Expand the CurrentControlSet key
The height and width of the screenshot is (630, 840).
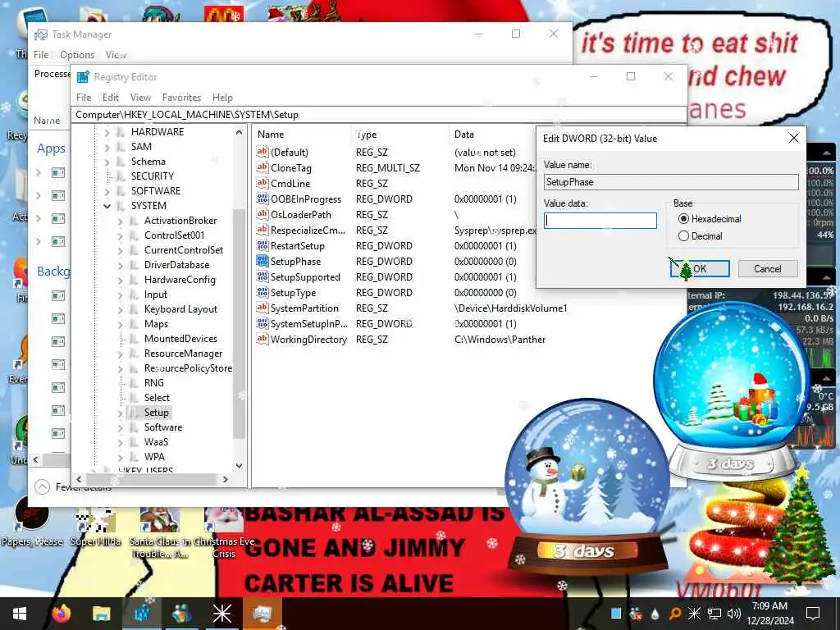click(x=120, y=250)
